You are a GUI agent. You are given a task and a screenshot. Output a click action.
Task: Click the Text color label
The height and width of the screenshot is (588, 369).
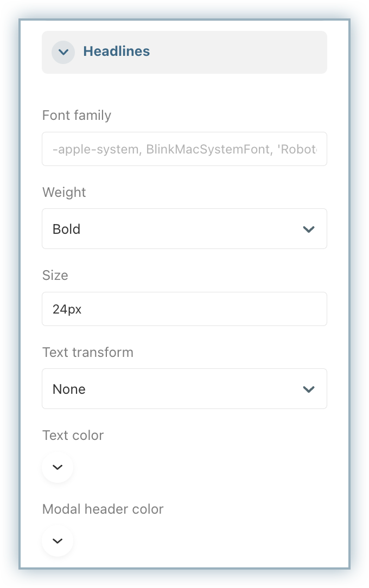click(x=73, y=435)
